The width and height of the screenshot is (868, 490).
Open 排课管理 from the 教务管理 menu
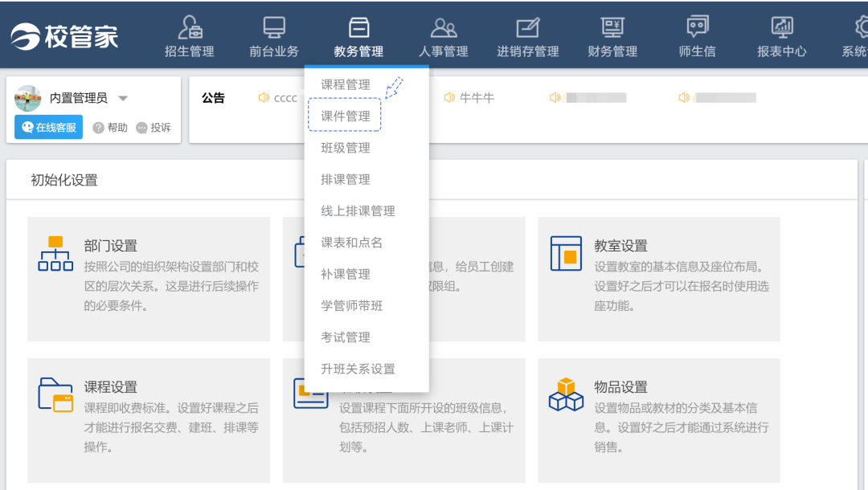point(345,178)
